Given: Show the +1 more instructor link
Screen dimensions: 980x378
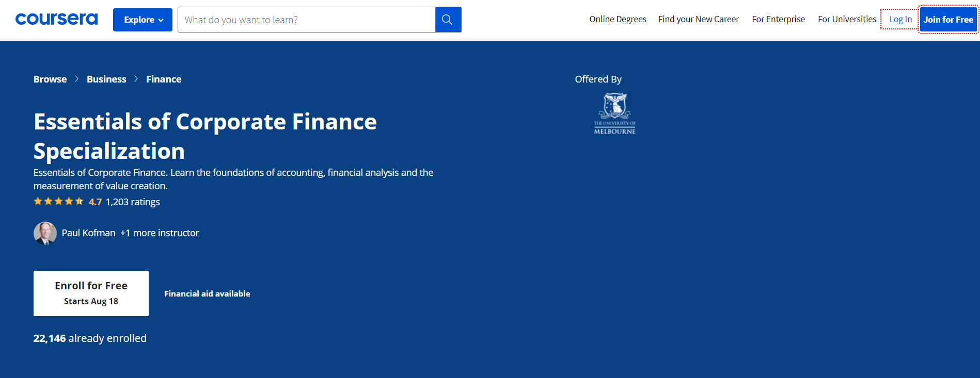Looking at the screenshot, I should tap(160, 233).
